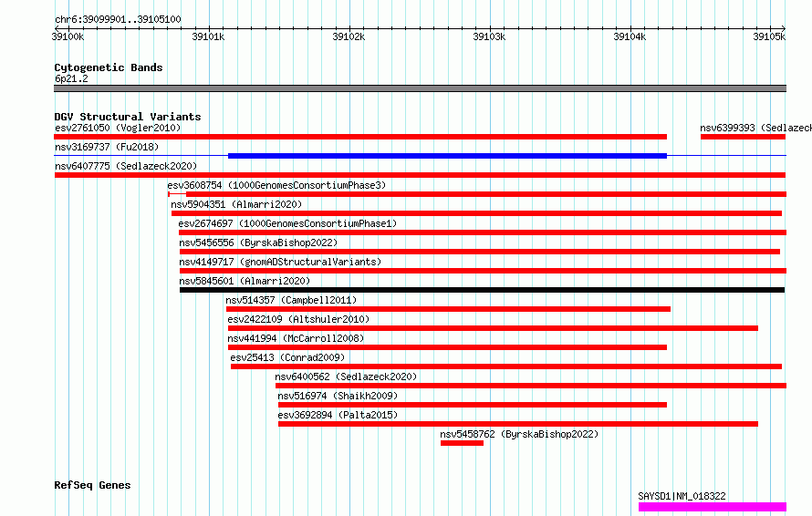Click the chr6:39099901..39105100 coordinates text
812x516 pixels.
click(118, 19)
